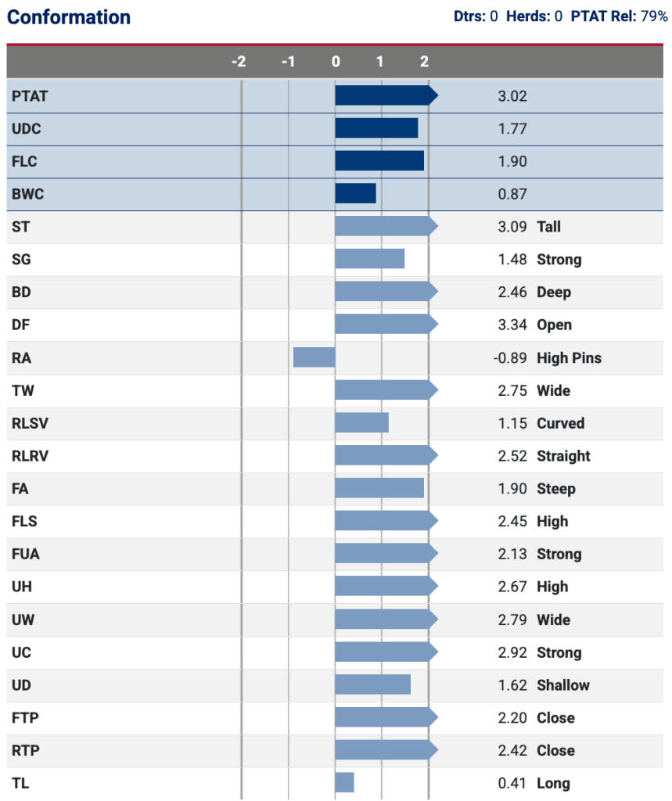Click the UD Shallow descriptor
This screenshot has height=801, width=672.
[562, 685]
